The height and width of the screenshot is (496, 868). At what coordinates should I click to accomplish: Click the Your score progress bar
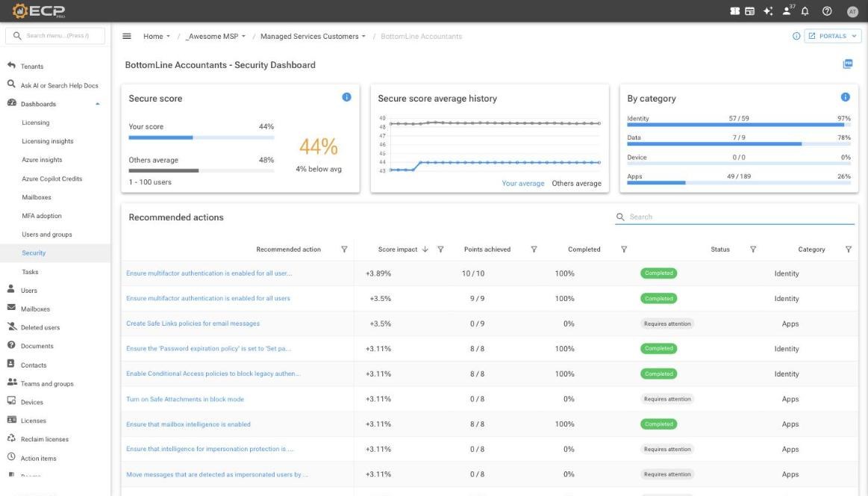(202, 137)
